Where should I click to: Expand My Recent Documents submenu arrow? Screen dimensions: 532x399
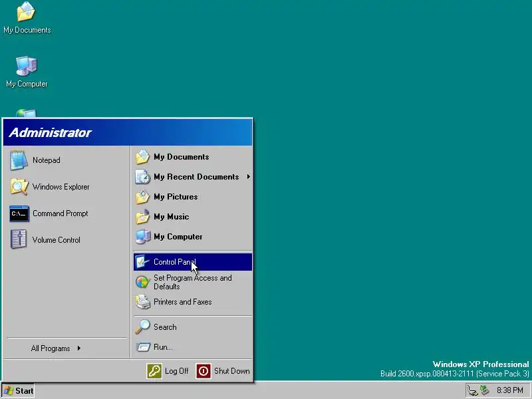click(249, 177)
